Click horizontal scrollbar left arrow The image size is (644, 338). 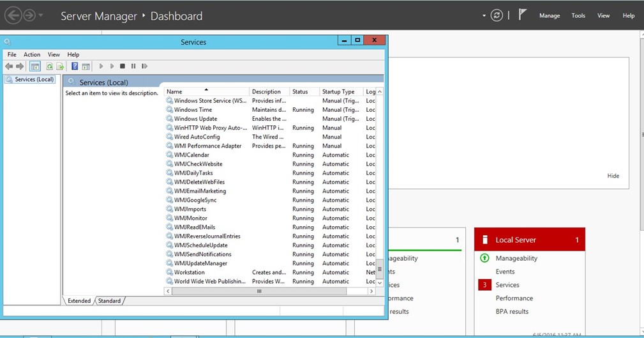pos(168,291)
